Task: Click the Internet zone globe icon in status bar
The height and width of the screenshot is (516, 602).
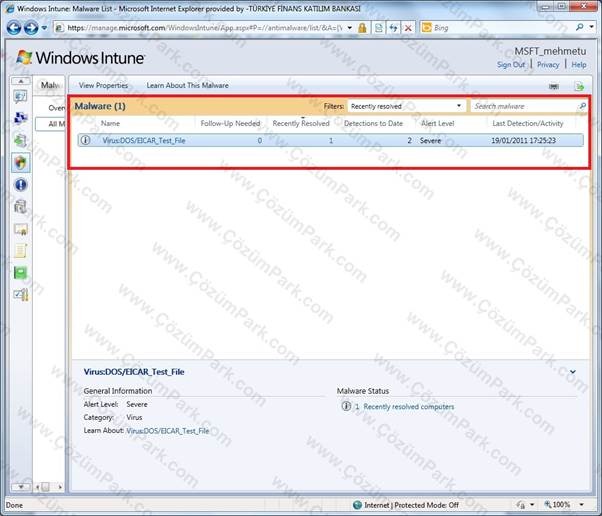Action: (x=357, y=504)
